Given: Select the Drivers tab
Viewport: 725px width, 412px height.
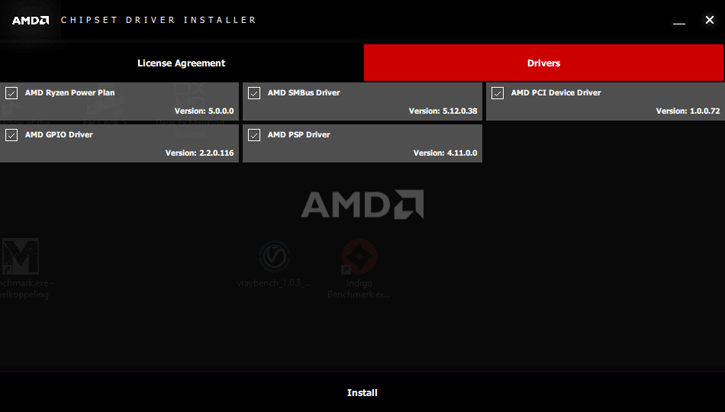Looking at the screenshot, I should 543,63.
